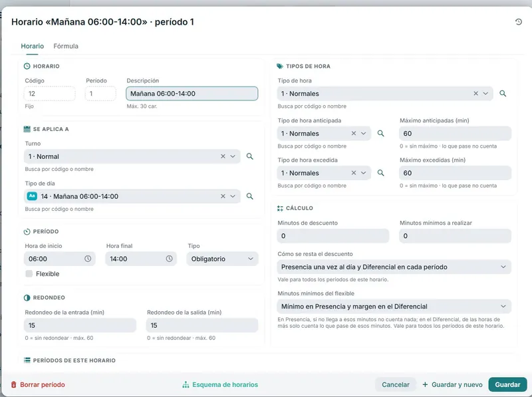Click the Guardar button

pyautogui.click(x=507, y=384)
